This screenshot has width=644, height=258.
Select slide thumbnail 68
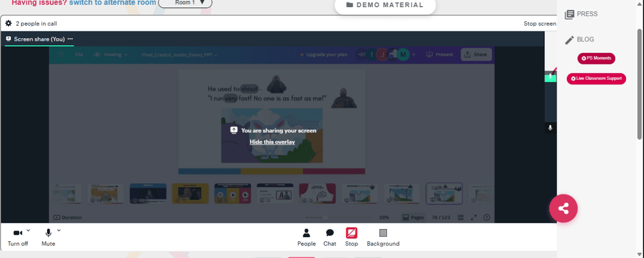[106, 193]
